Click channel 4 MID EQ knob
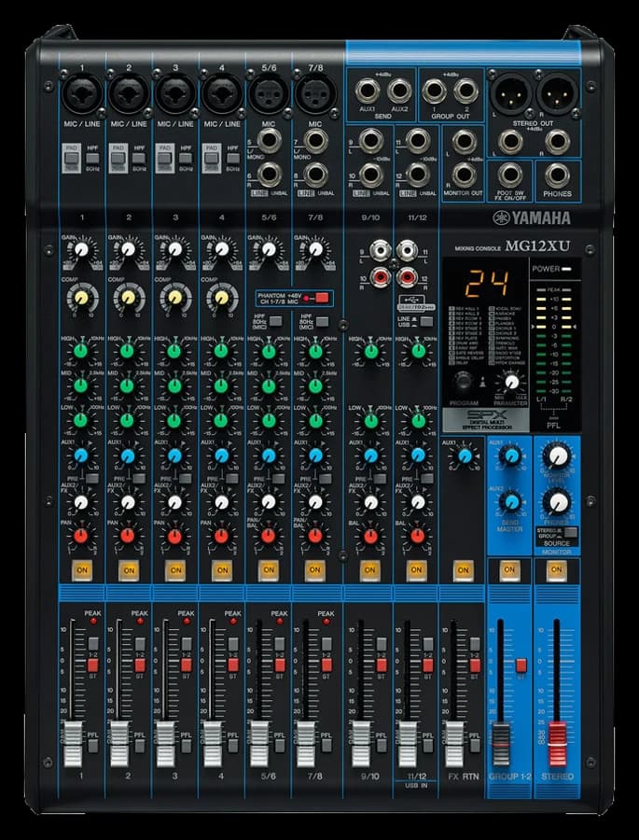Screen dimensions: 639x840 tap(221, 385)
